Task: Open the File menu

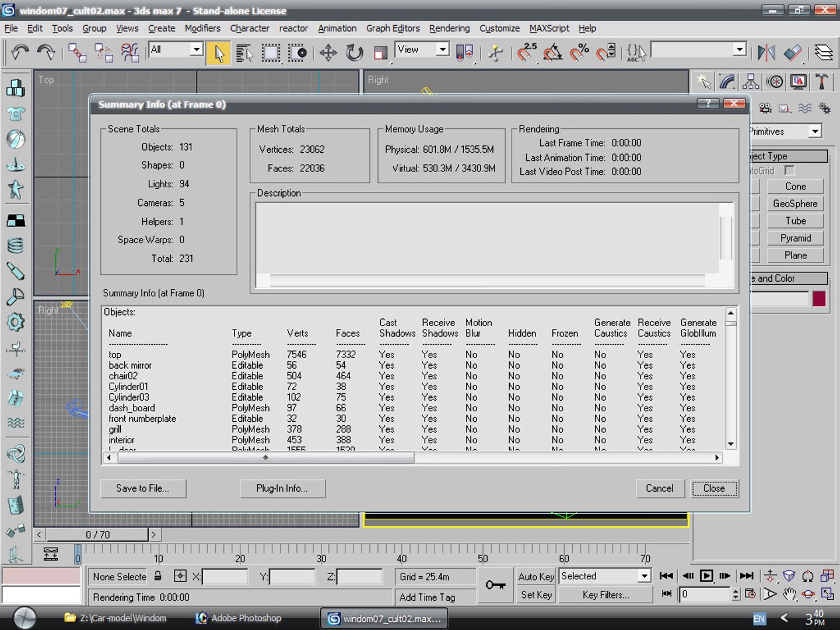Action: click(x=11, y=28)
